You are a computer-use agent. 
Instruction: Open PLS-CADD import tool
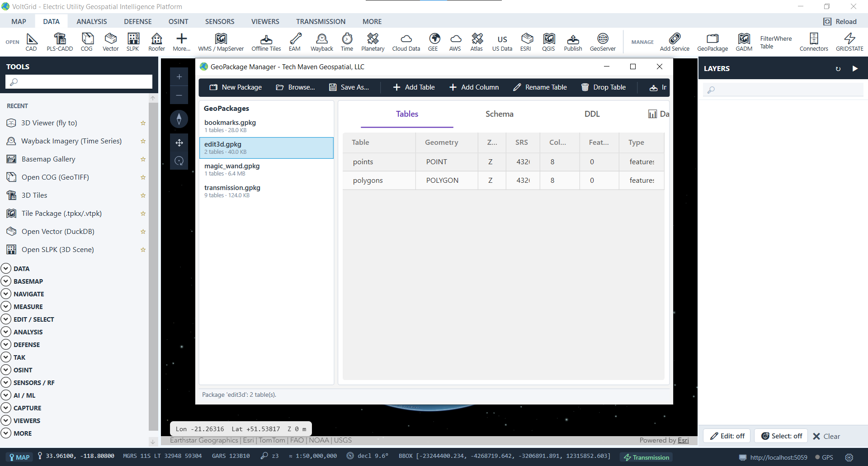pyautogui.click(x=60, y=42)
